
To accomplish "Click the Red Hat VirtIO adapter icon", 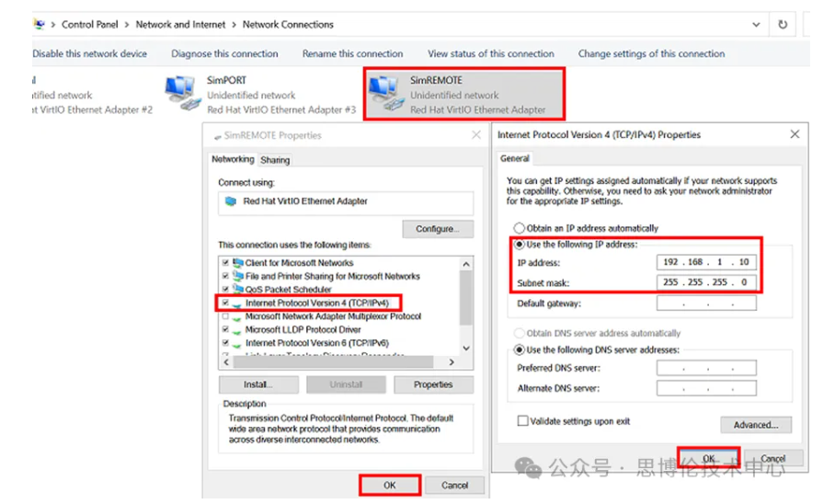I will (x=231, y=201).
